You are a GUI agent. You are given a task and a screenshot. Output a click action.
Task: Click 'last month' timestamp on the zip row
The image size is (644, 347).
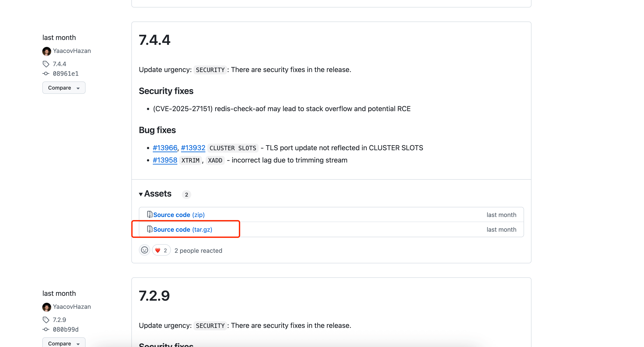click(501, 215)
